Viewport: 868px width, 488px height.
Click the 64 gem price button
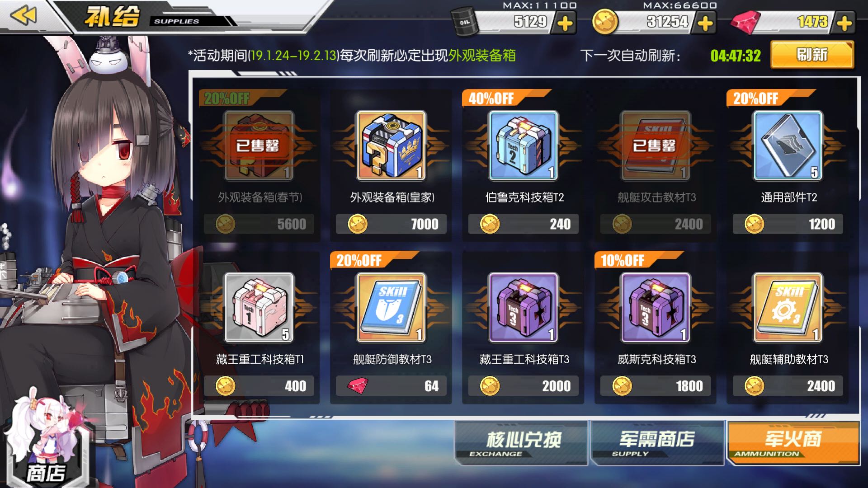coord(391,386)
